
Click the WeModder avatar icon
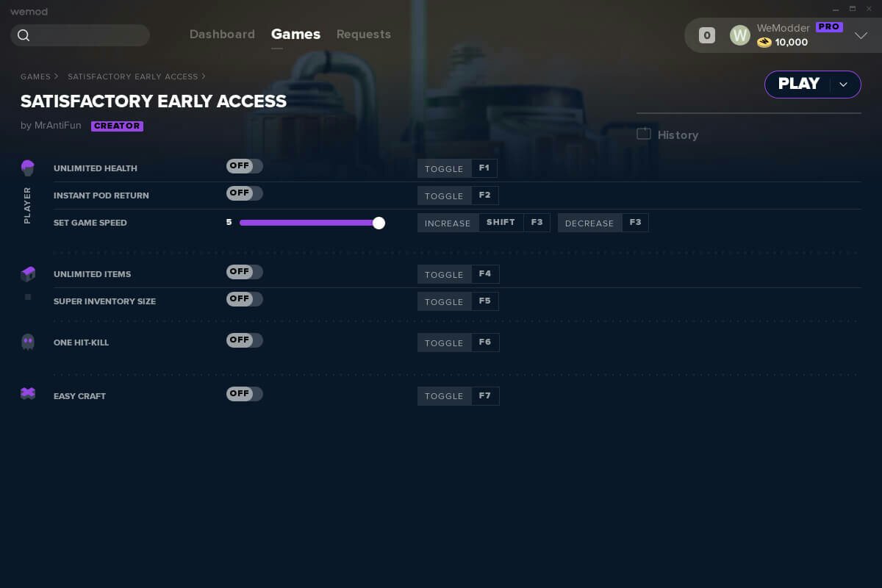point(740,35)
